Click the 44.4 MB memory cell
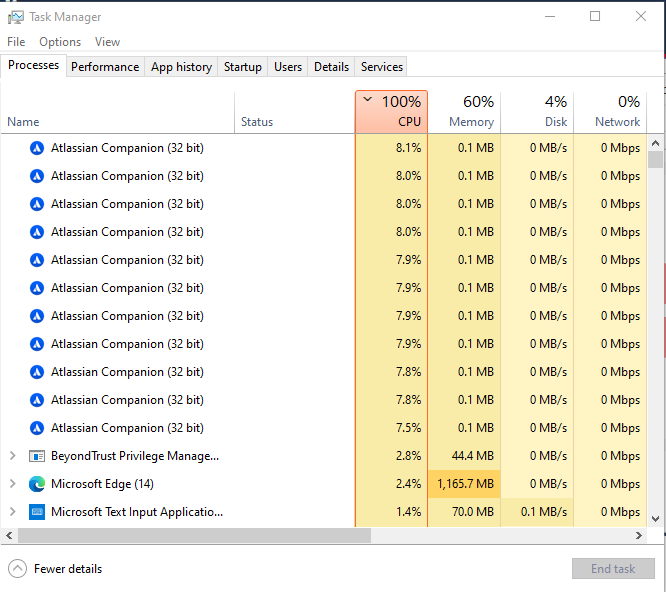 click(464, 456)
